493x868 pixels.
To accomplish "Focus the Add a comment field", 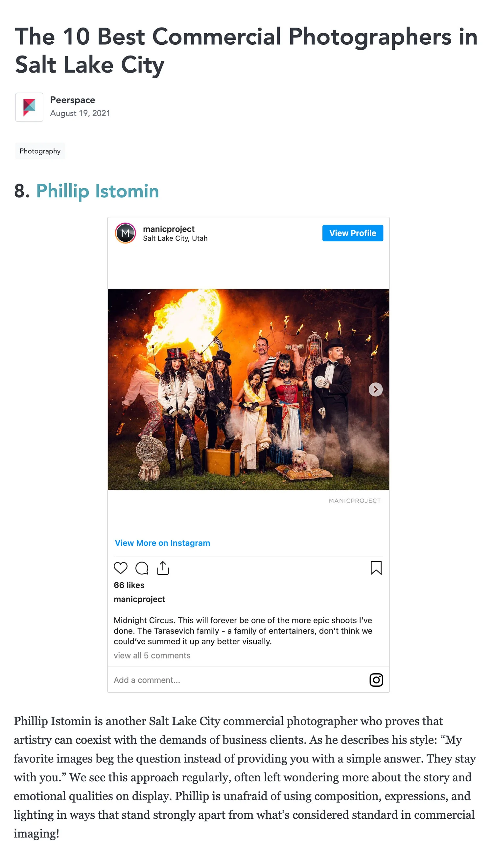I will click(x=237, y=680).
